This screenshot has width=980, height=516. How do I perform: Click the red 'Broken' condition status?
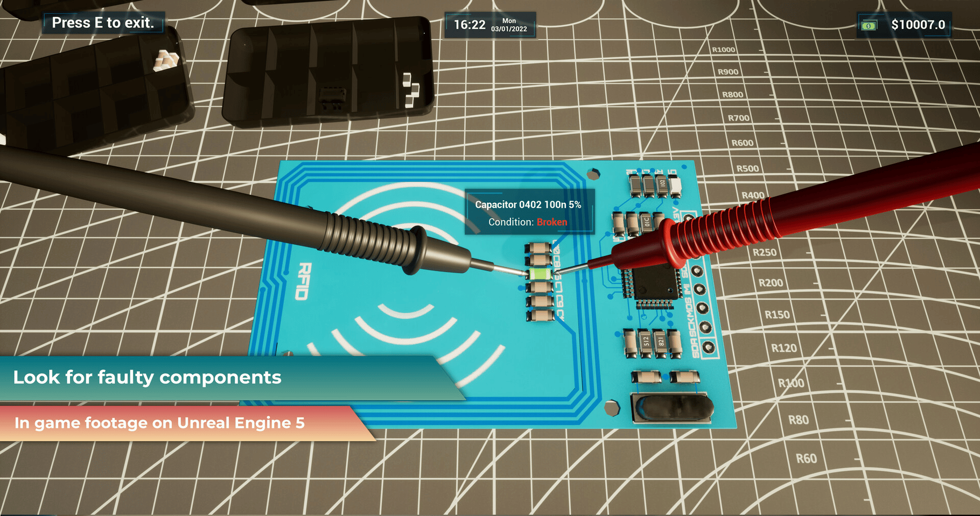point(552,222)
